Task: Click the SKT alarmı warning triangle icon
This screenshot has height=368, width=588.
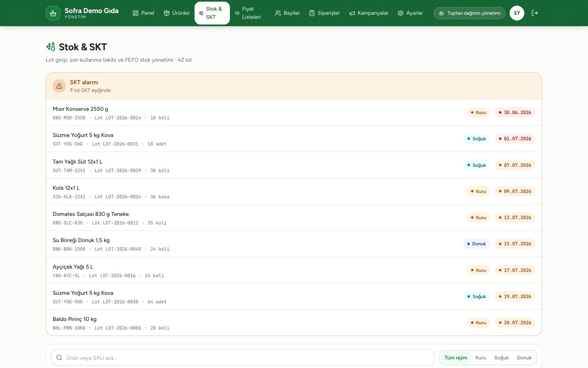Action: click(x=59, y=86)
